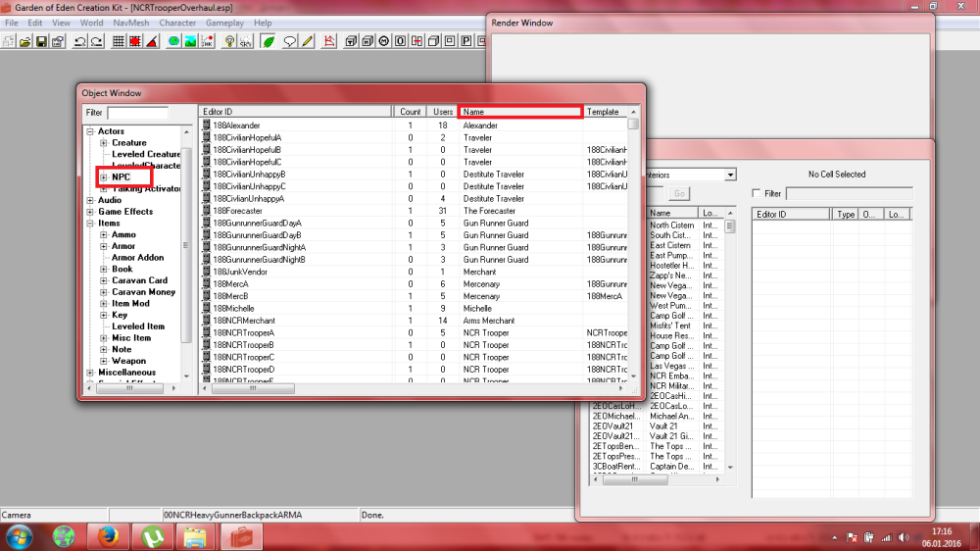This screenshot has width=980, height=551.
Task: Toggle the red snap to angle icon
Action: (x=135, y=42)
